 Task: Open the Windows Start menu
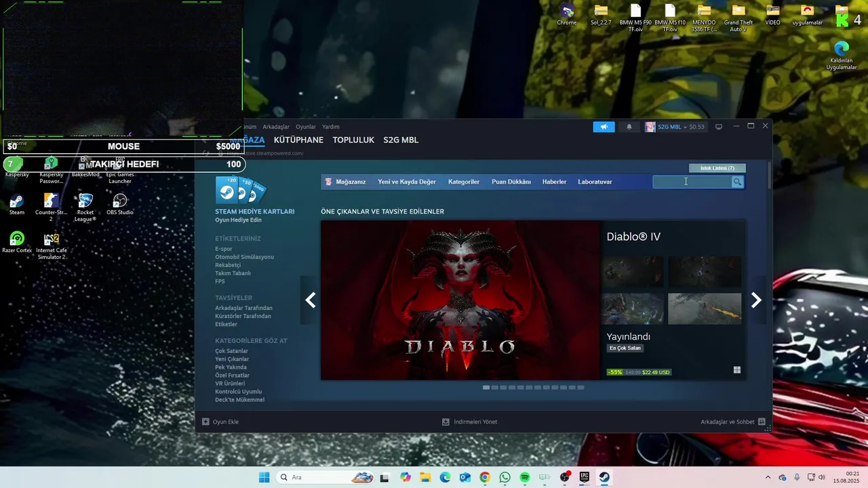tap(264, 477)
